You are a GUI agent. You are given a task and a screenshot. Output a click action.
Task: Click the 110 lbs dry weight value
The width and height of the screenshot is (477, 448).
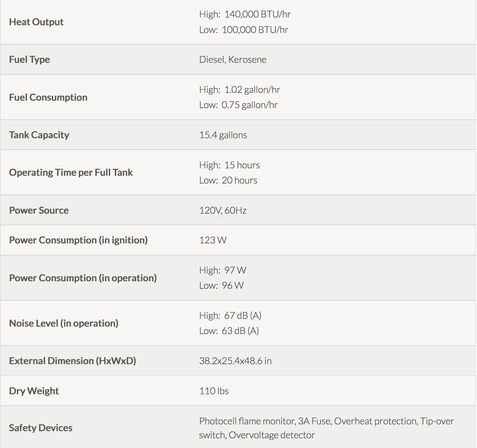(214, 391)
